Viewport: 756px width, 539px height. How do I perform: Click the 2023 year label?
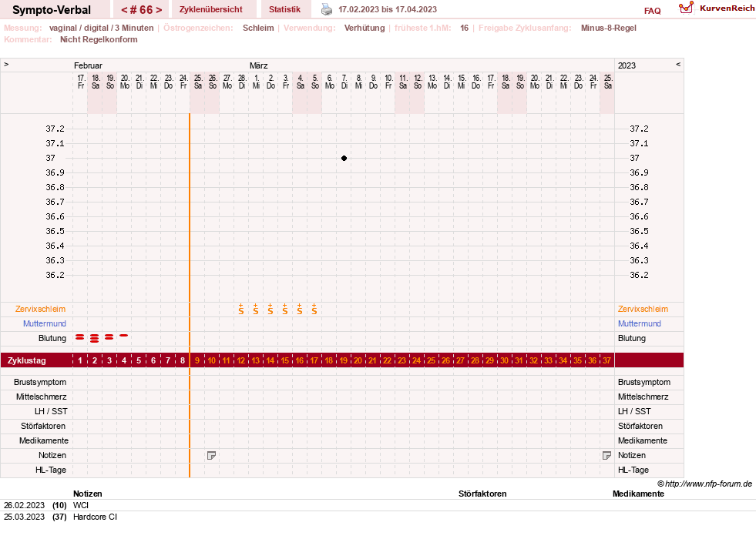627,65
